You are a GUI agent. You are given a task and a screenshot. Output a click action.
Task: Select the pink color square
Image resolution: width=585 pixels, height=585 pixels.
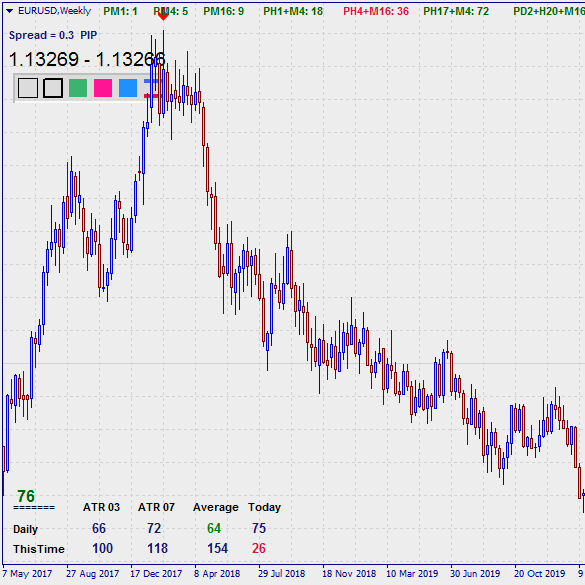pyautogui.click(x=103, y=88)
